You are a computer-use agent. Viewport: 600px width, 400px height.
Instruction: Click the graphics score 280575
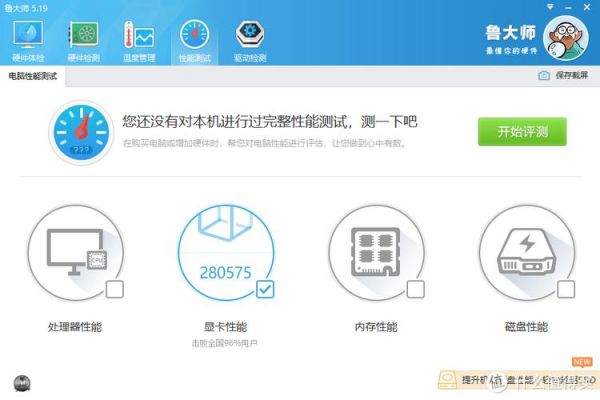225,273
